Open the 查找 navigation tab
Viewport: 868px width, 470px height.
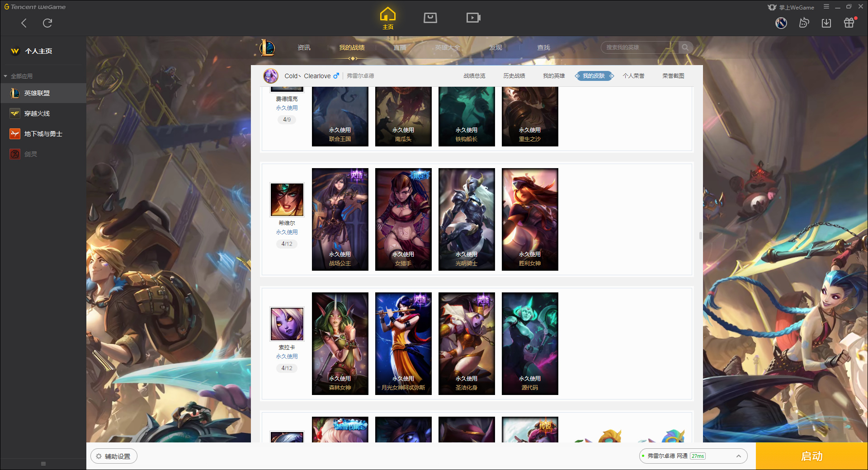click(543, 47)
